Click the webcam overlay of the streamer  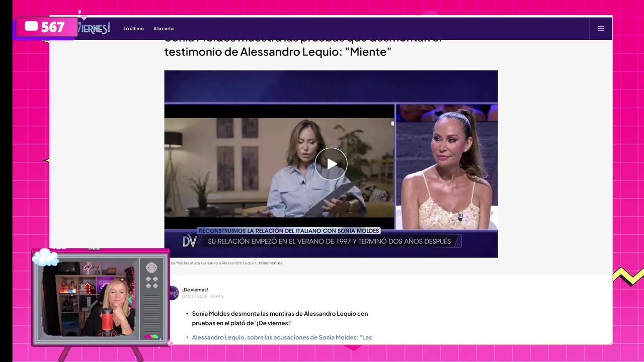click(89, 297)
